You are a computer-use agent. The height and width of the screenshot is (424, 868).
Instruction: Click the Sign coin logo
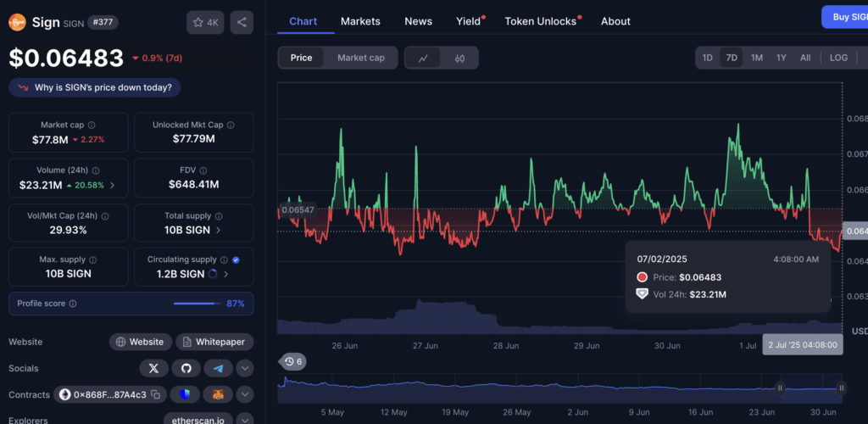17,23
